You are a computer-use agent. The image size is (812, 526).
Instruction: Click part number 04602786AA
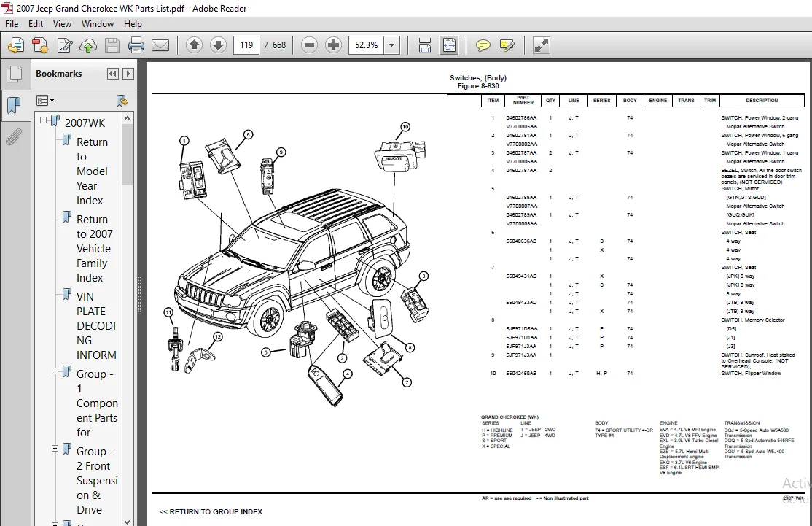[x=521, y=118]
